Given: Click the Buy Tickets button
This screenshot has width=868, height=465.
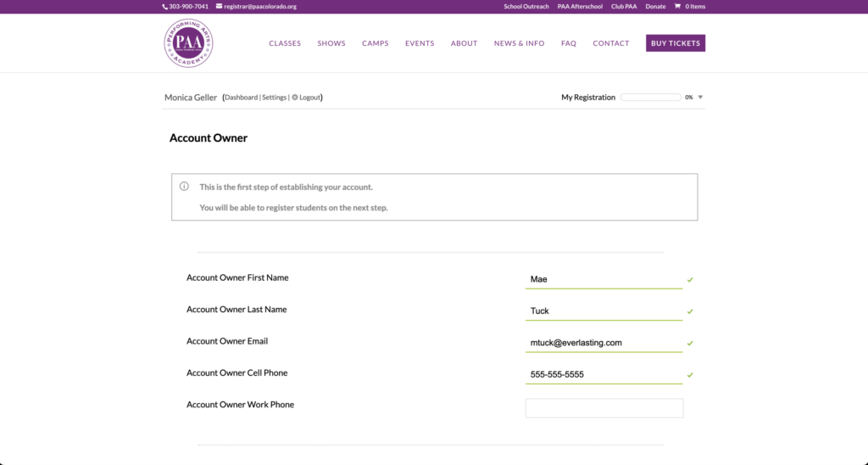Looking at the screenshot, I should tap(676, 43).
